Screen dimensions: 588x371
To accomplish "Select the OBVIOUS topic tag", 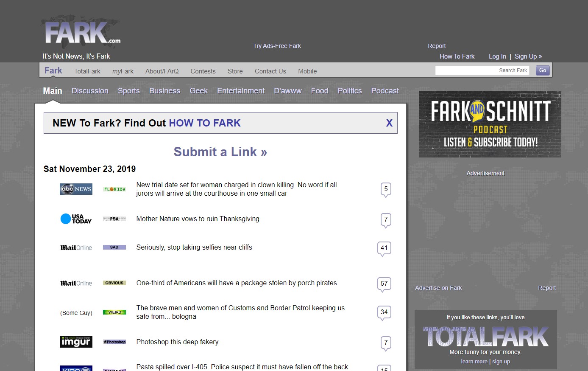I will [x=114, y=283].
